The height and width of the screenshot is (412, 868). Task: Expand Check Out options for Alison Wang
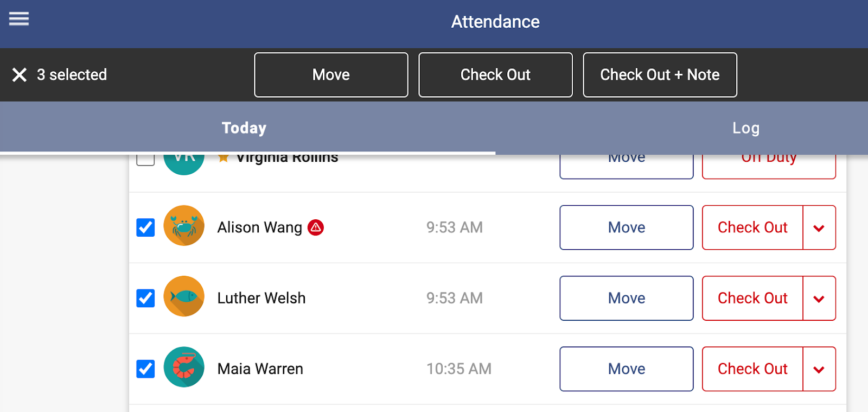pyautogui.click(x=819, y=227)
